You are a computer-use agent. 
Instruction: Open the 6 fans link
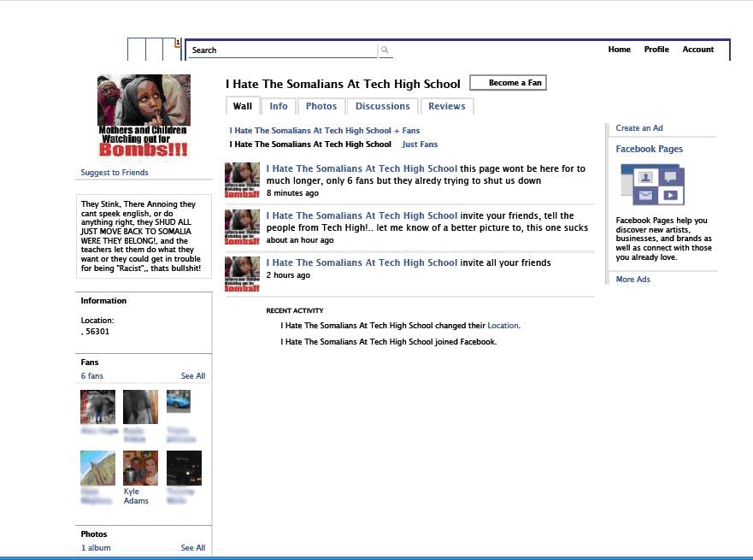pos(91,376)
